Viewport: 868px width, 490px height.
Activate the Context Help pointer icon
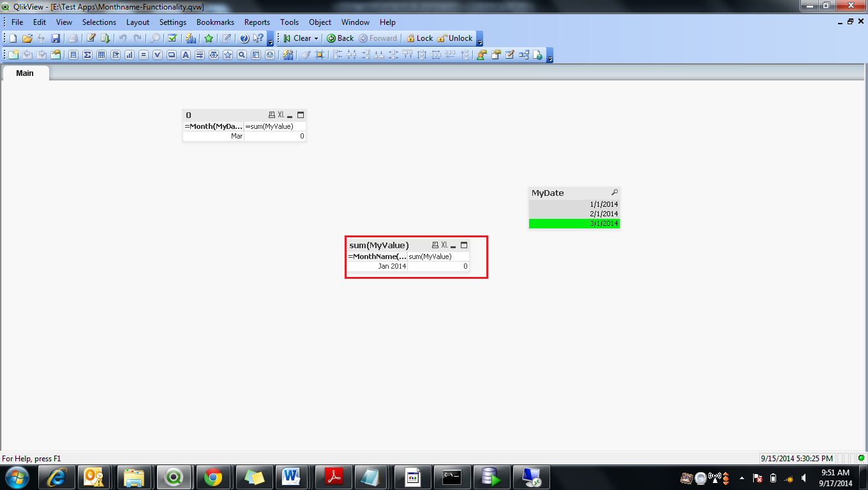pos(258,38)
